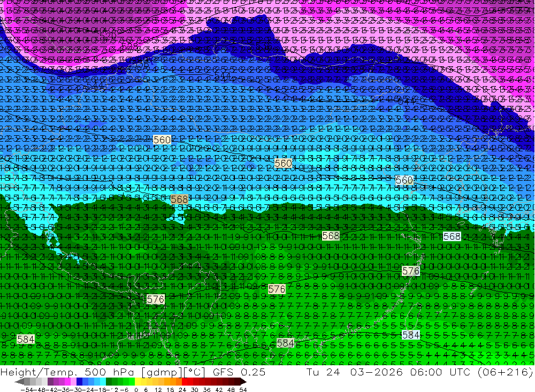Click the '[°C]' unit label

194,373
